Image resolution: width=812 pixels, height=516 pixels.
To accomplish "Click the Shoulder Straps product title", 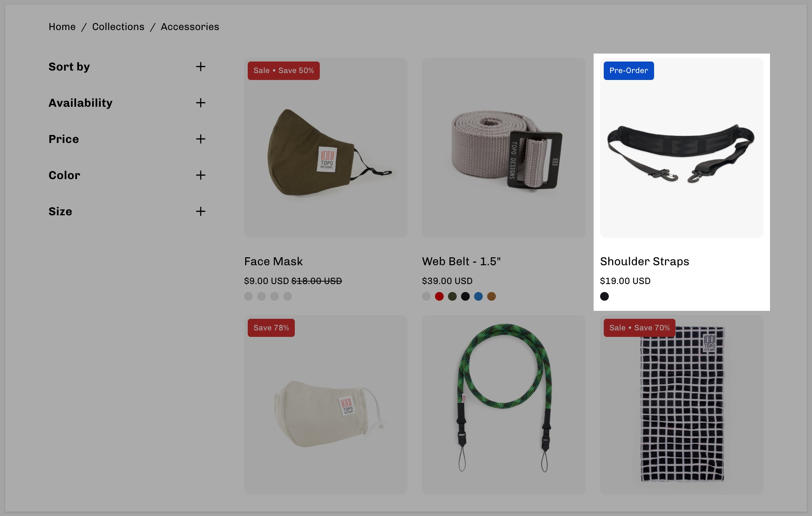I will tap(644, 261).
